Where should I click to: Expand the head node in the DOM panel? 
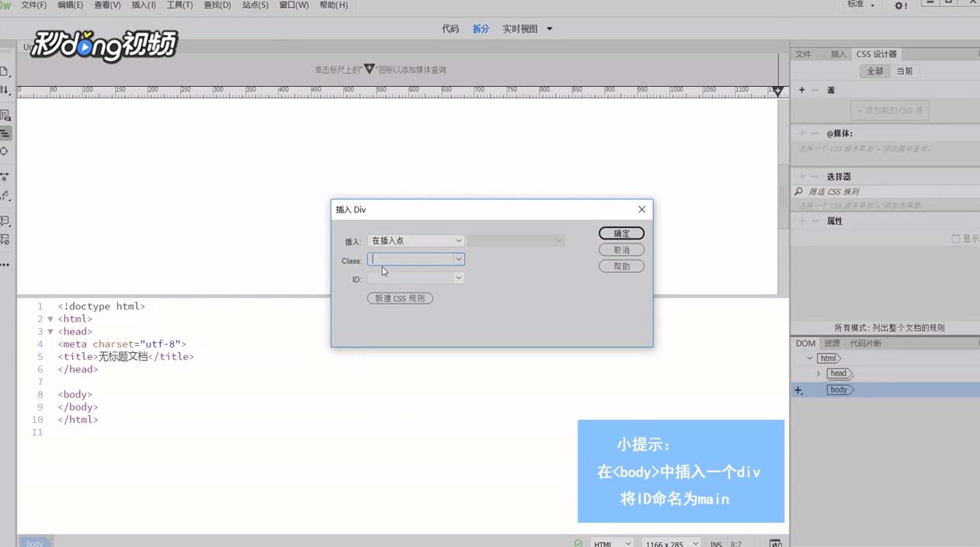coord(818,373)
